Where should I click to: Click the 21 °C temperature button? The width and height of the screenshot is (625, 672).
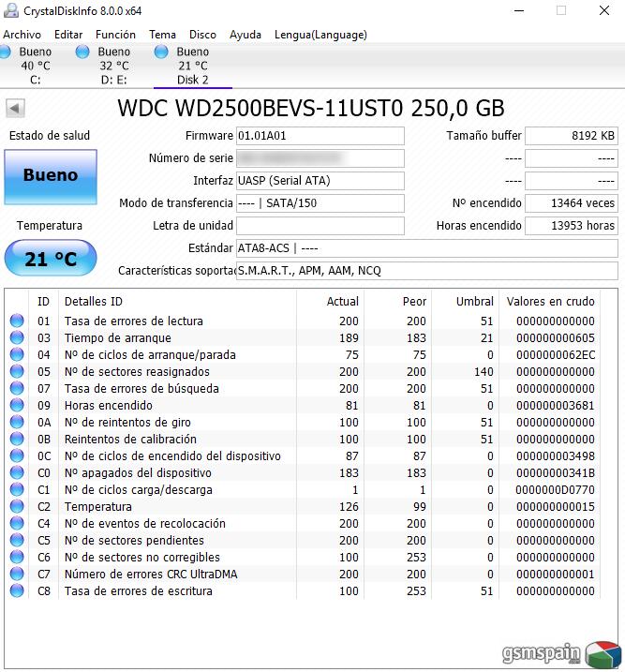tap(51, 258)
